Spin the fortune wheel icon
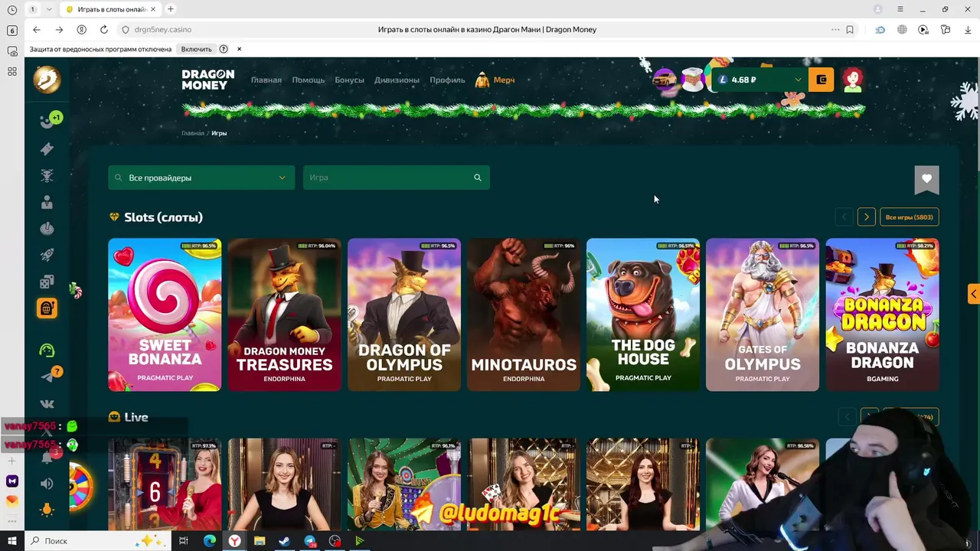980x551 pixels. pos(80,487)
